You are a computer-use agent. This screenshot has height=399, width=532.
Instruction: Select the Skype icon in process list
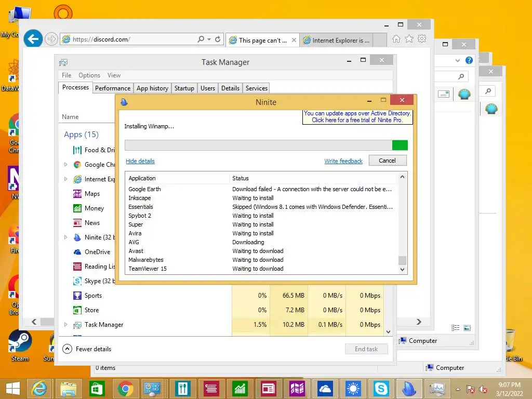click(x=77, y=281)
